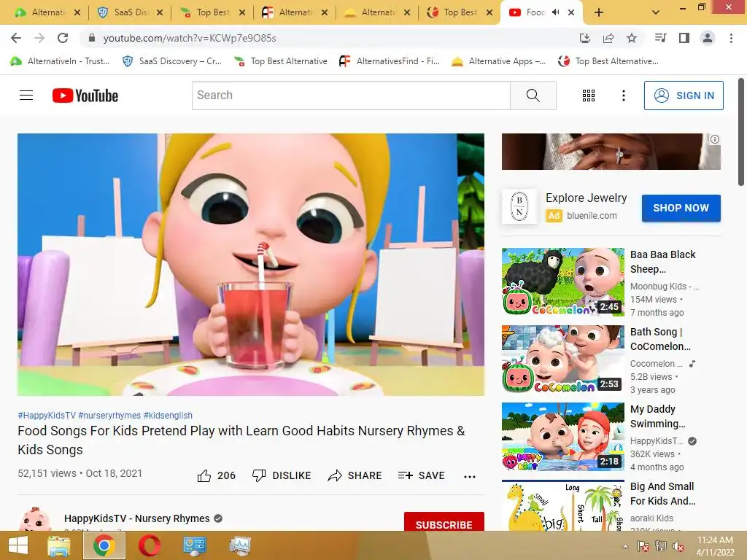This screenshot has width=747, height=560.
Task: Like the video with thumbs up
Action: (204, 475)
